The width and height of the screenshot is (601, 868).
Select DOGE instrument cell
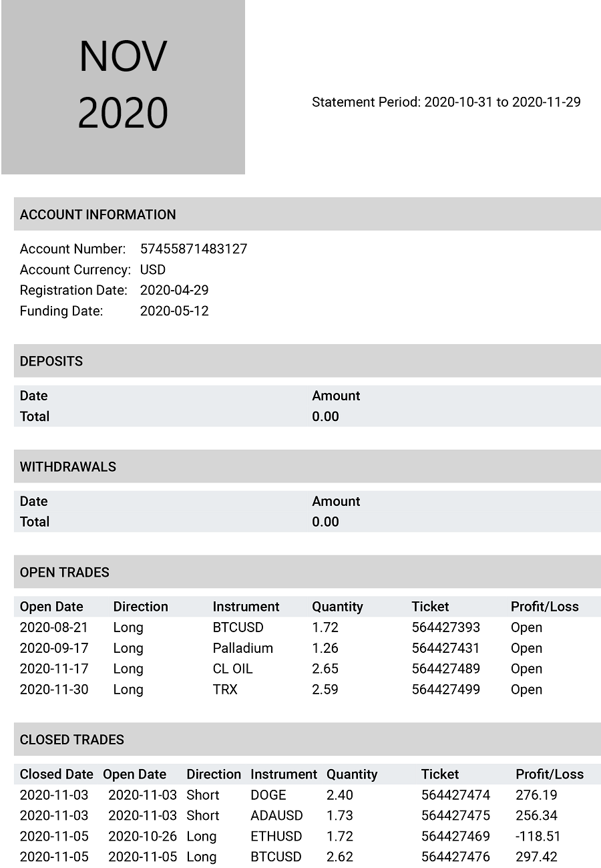pos(268,795)
